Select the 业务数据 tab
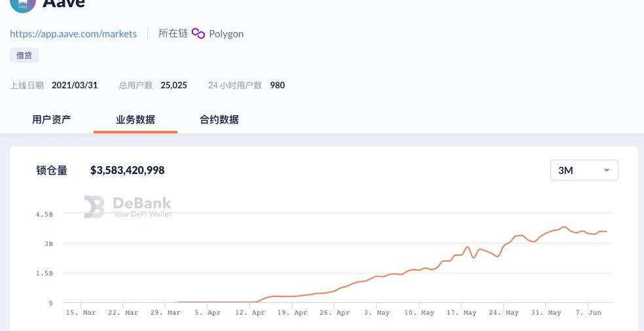Viewport: 644px width, 331px height. tap(135, 120)
